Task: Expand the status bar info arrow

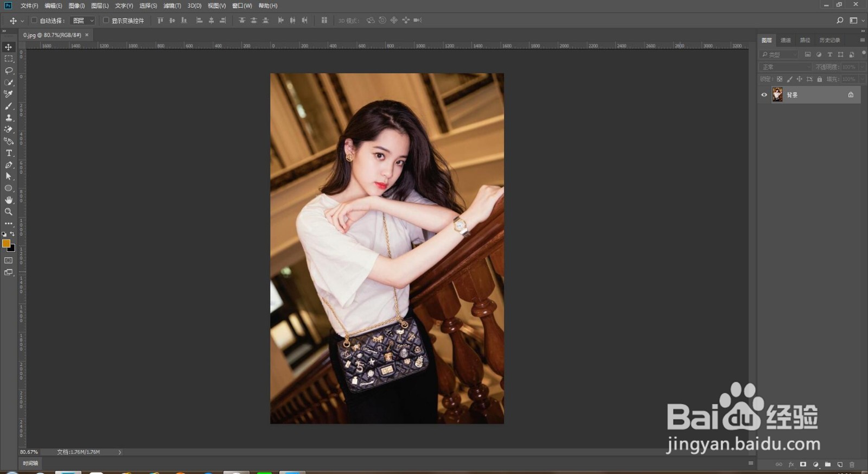Action: tap(120, 452)
